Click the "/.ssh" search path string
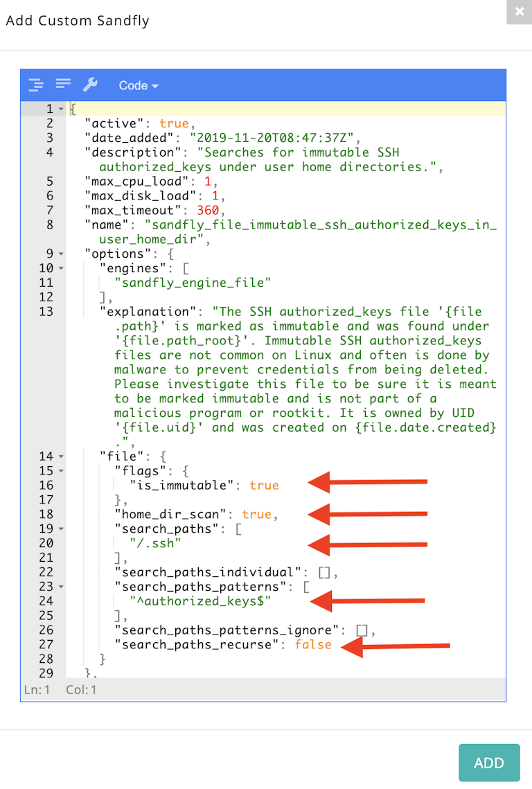 [155, 544]
